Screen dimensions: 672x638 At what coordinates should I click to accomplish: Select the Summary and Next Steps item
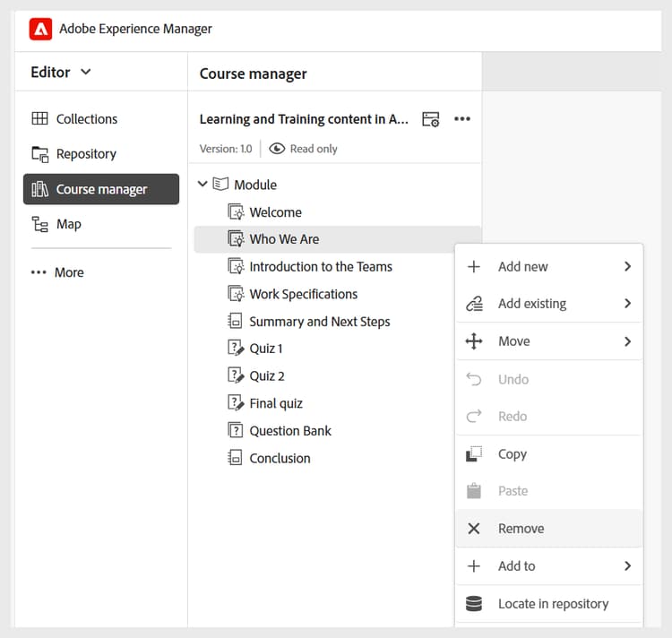coord(319,322)
